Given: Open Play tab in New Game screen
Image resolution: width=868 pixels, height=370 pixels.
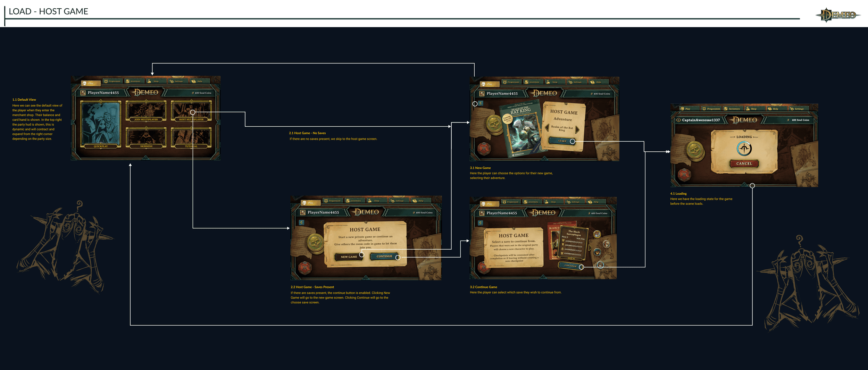Looking at the screenshot, I should pos(490,84).
